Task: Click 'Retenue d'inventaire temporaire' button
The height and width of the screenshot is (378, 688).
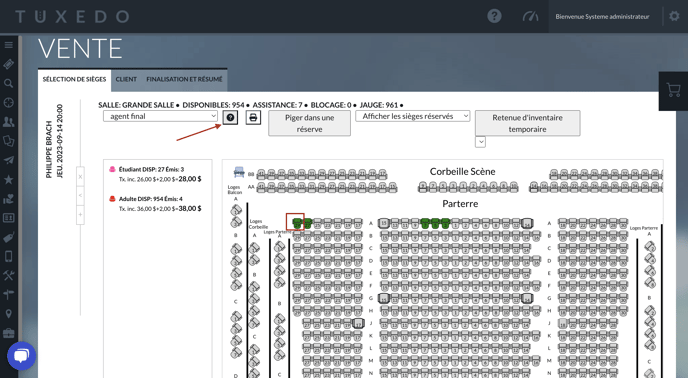Action: point(527,123)
